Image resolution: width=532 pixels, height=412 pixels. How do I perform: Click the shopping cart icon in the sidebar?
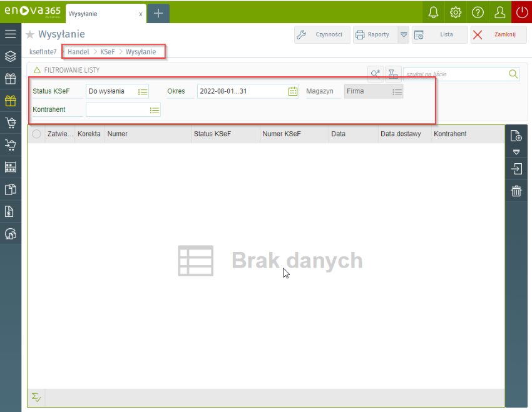tap(11, 123)
